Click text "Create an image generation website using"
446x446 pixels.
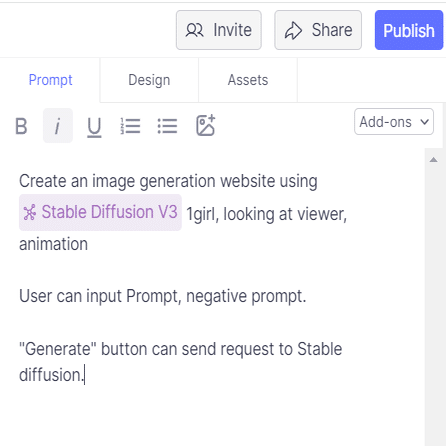point(168,182)
